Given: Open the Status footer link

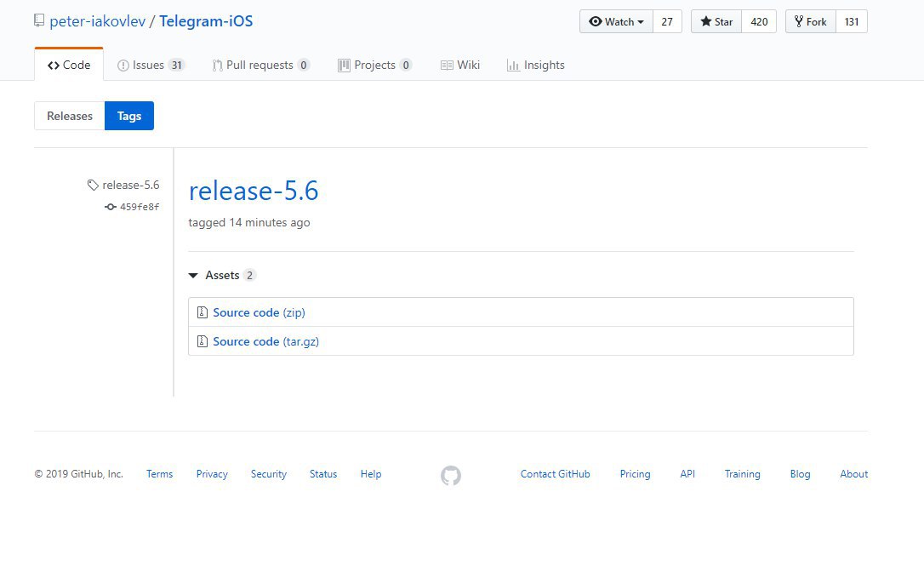Looking at the screenshot, I should [x=323, y=474].
